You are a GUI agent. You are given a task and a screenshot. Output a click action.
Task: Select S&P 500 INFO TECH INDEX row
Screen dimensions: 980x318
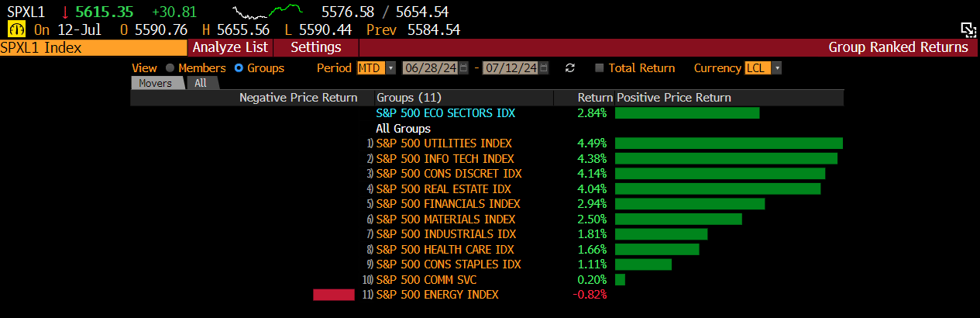coord(445,158)
